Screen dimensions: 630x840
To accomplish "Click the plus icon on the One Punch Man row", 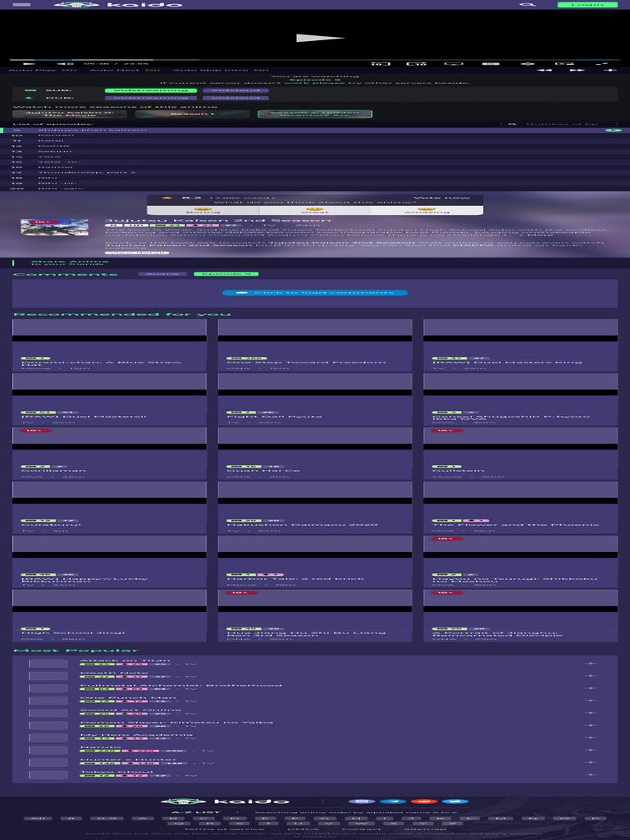I will 591,701.
